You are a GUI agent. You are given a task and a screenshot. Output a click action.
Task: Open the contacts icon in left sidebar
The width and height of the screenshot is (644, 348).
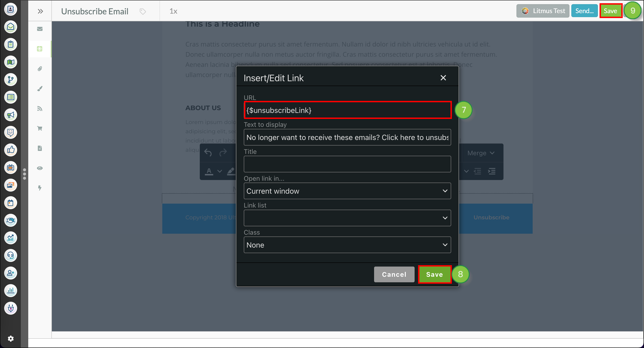[10, 9]
